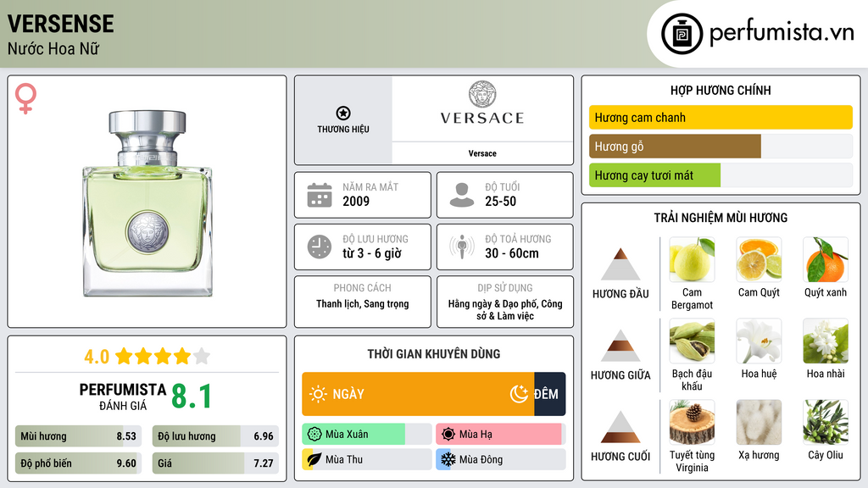Click the person icon beside Độ tuổi
Viewport: 868px width, 488px height.
(462, 195)
